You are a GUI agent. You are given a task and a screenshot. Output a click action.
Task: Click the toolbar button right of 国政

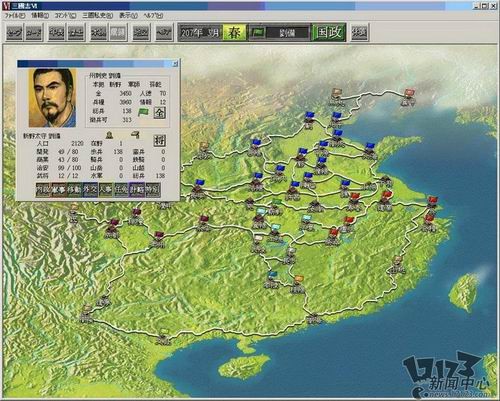(x=359, y=33)
